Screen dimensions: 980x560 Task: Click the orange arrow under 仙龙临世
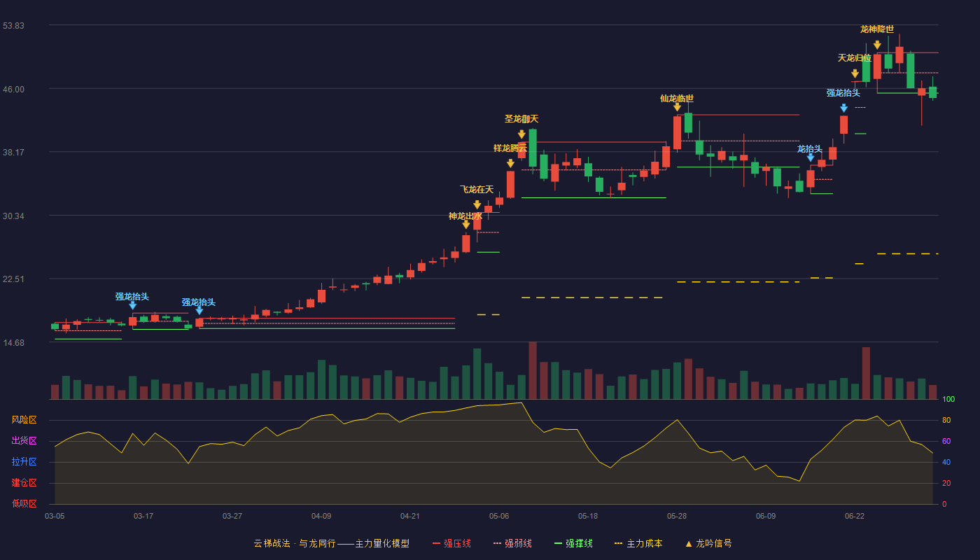pyautogui.click(x=677, y=107)
